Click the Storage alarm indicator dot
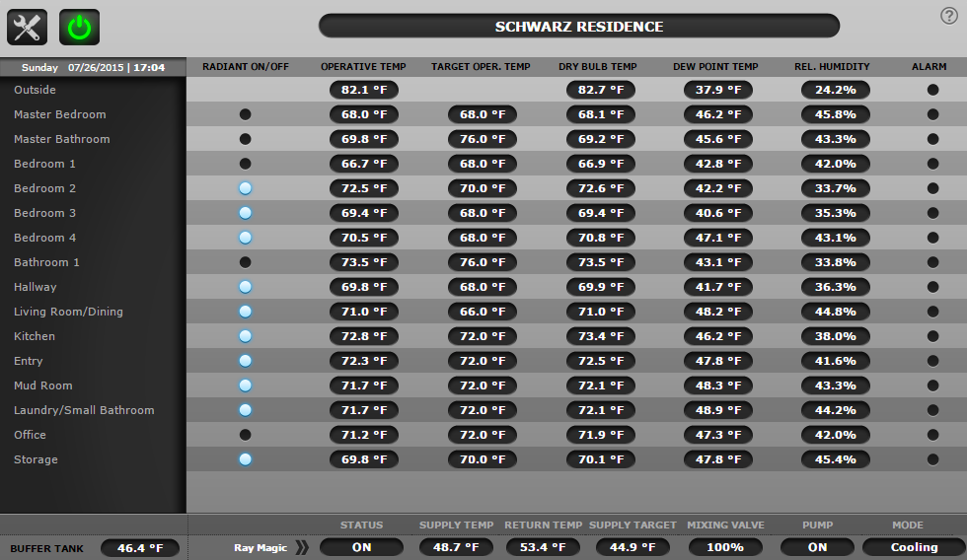Image resolution: width=967 pixels, height=560 pixels. pyautogui.click(x=932, y=459)
